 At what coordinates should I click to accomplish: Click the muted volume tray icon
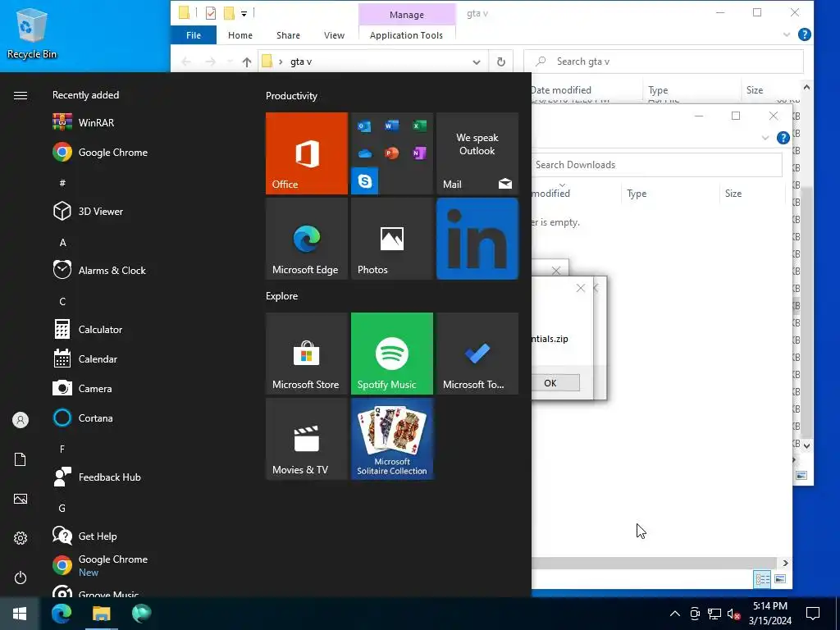[733, 614]
